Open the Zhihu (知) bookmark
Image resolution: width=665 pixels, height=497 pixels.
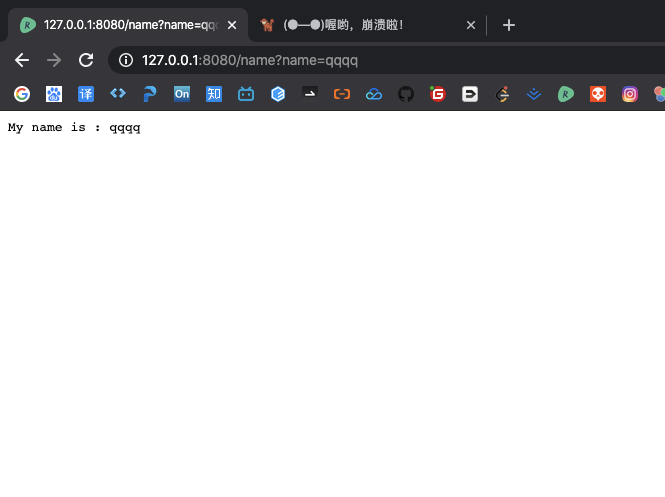coord(214,94)
